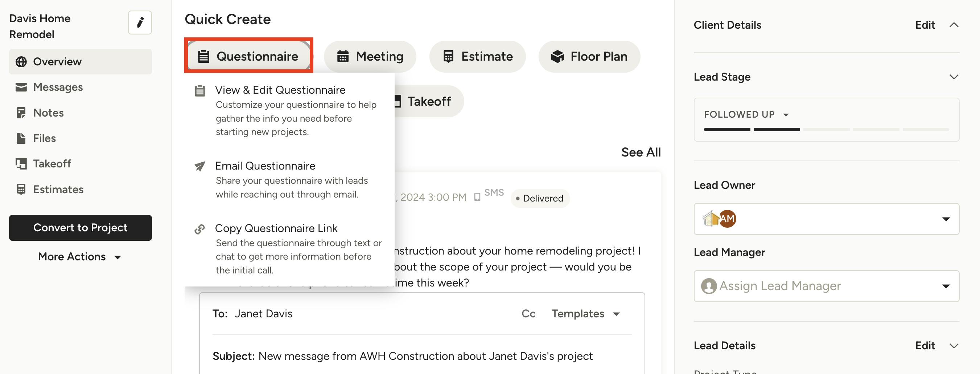Screen dimensions: 980x374
Task: Select View & Edit Questionnaire
Action: 280,89
